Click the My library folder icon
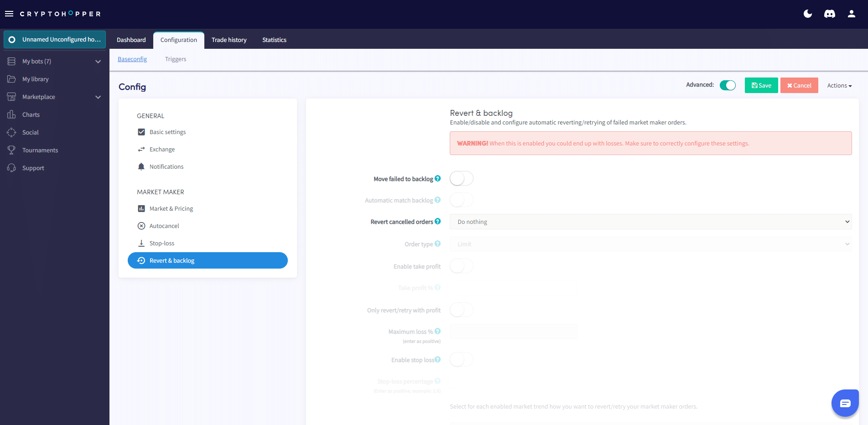This screenshot has height=425, width=868. (x=11, y=79)
